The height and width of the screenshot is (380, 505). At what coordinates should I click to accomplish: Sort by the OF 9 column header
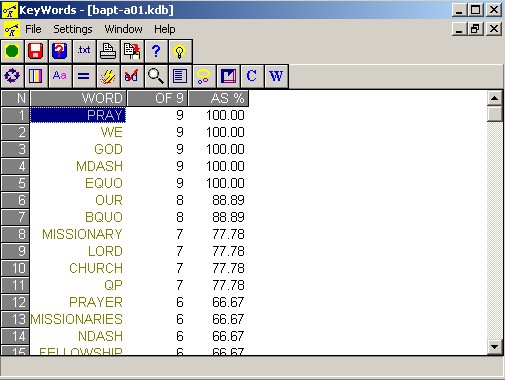pos(157,98)
